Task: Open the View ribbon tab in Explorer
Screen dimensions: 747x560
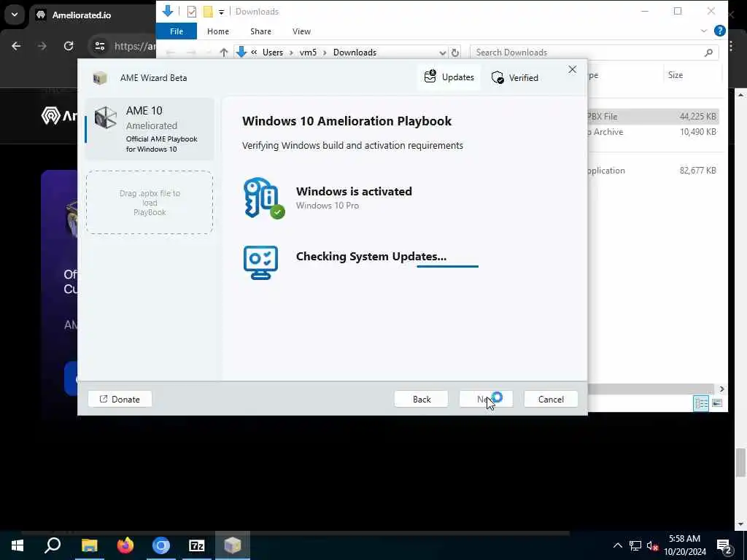Action: (x=301, y=31)
